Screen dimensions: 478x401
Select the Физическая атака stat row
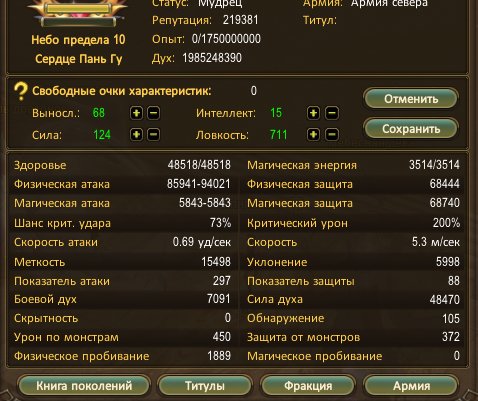pos(122,184)
